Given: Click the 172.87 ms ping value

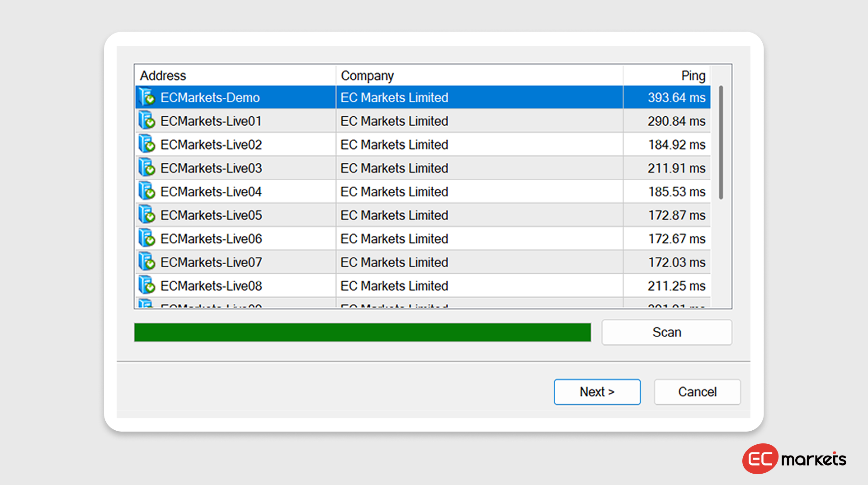Looking at the screenshot, I should pos(677,215).
